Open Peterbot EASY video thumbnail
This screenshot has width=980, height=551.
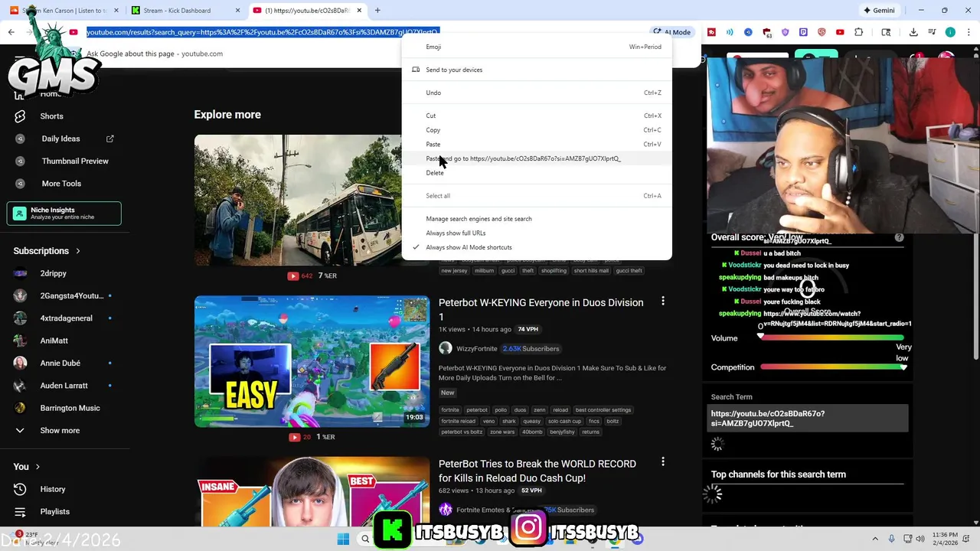click(x=312, y=360)
